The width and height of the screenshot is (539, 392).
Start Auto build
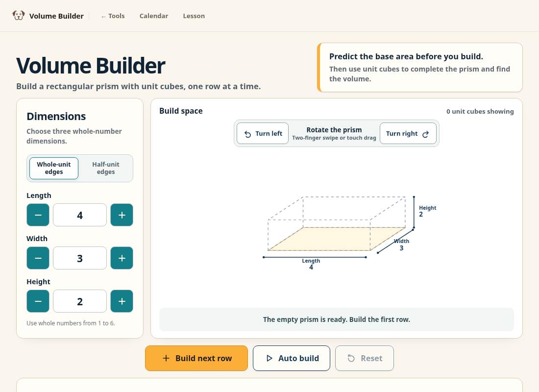coord(292,358)
